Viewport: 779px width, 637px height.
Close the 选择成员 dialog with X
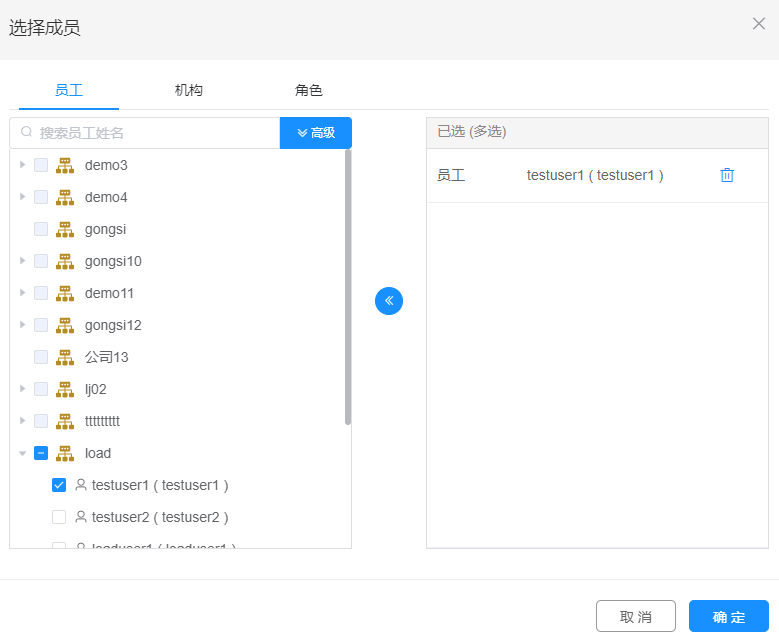pyautogui.click(x=759, y=24)
